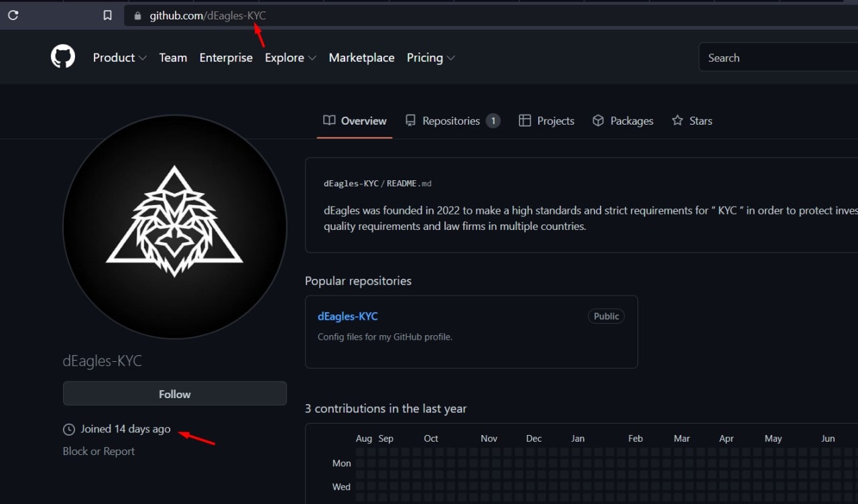
Task: Click the star icon beside Stars
Action: pyautogui.click(x=678, y=121)
